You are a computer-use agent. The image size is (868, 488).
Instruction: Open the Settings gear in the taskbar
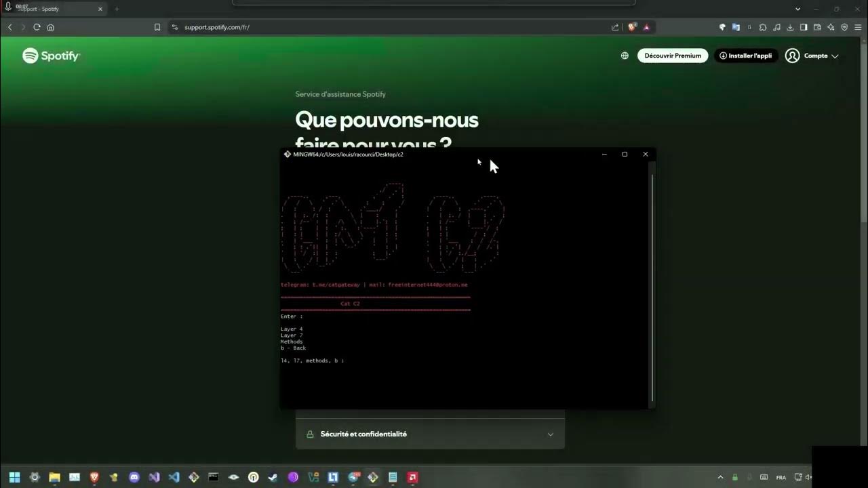[35, 477]
